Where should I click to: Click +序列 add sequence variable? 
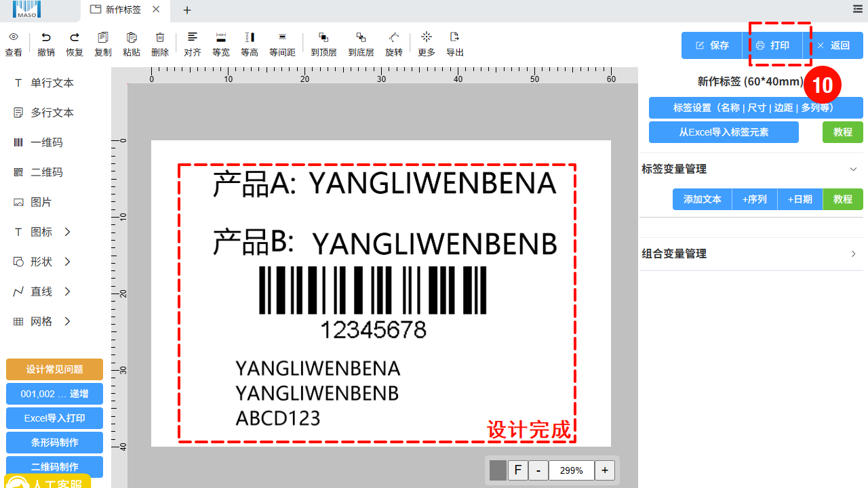755,199
